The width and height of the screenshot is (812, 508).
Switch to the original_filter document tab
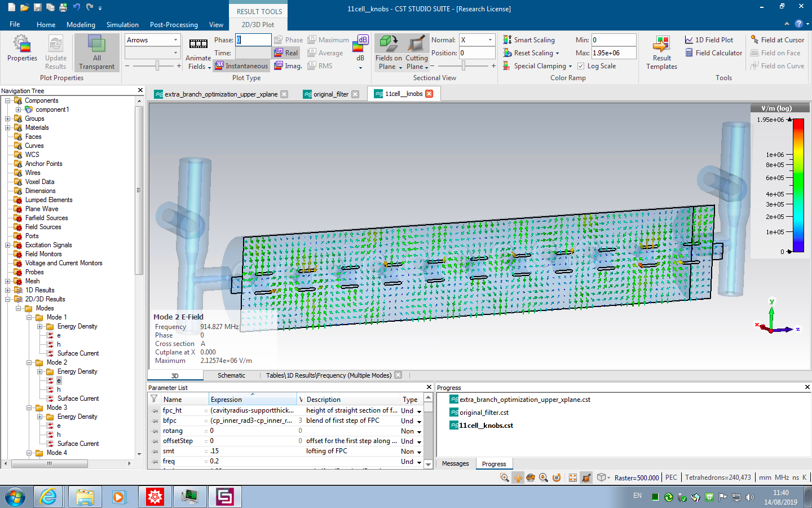click(330, 94)
